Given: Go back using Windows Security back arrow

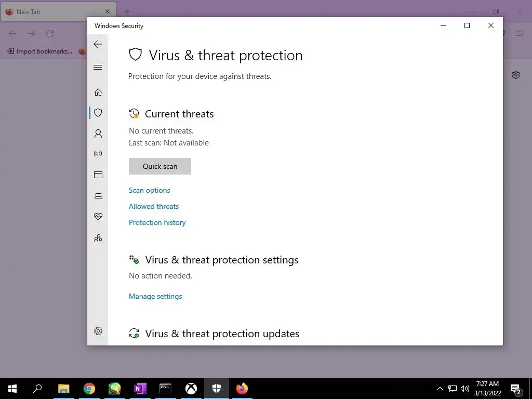Looking at the screenshot, I should click(98, 44).
